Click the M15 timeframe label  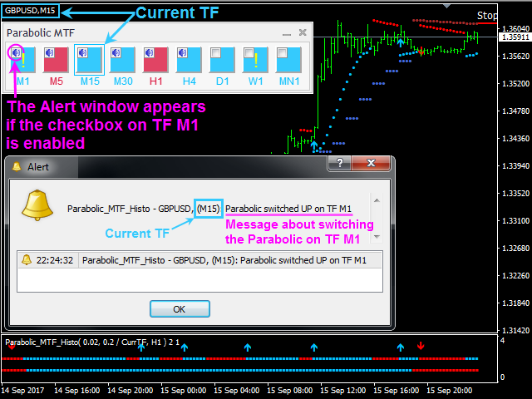click(90, 81)
